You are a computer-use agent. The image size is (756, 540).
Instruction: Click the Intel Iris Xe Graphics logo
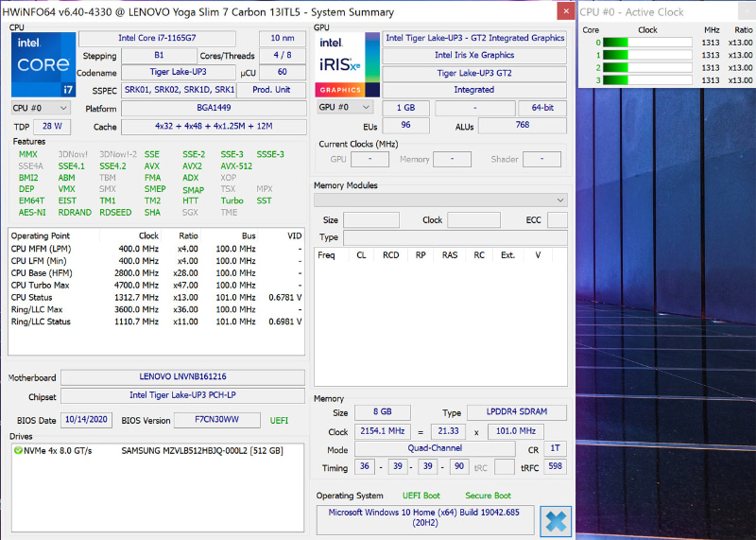click(347, 64)
